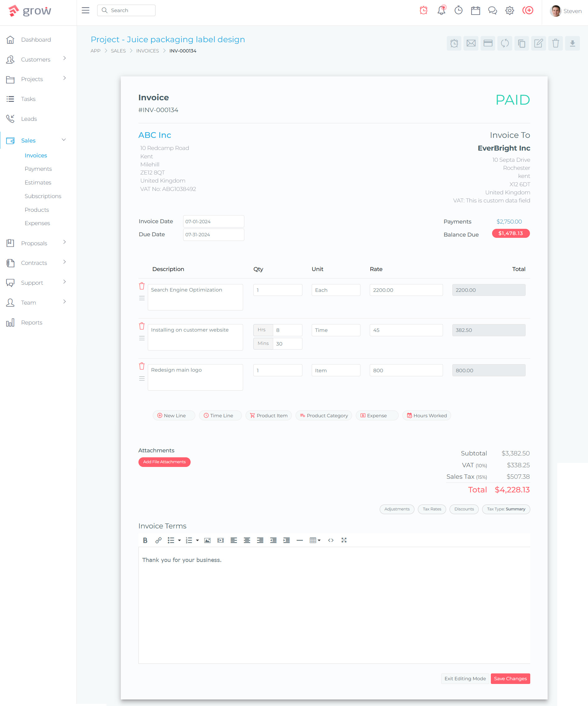Viewport: 588px width, 706px height.
Task: Click the download invoice icon
Action: click(x=572, y=43)
